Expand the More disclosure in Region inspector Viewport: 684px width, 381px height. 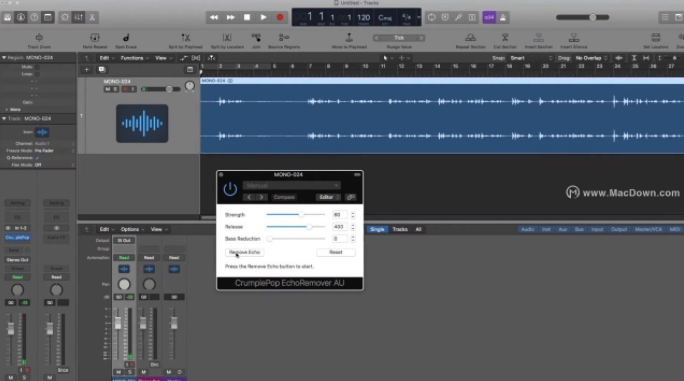pos(7,110)
